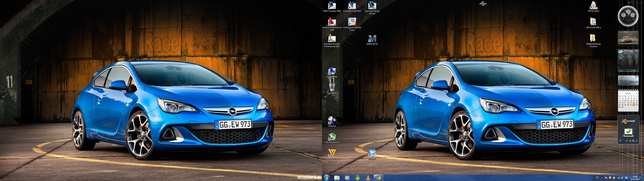Viewport: 644px width, 181px height.
Task: Show hidden system tray icons arrow
Action: 602,178
